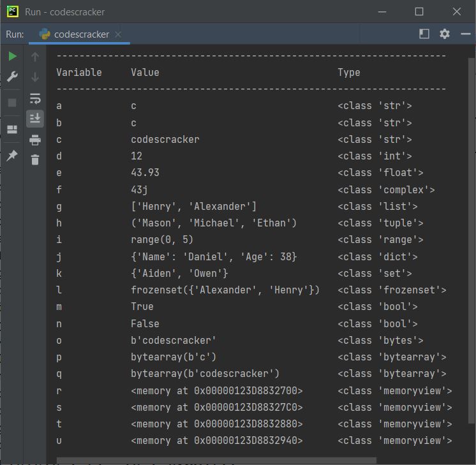The width and height of the screenshot is (476, 465).
Task: Click the <class 'complex'> type text
Action: (386, 189)
